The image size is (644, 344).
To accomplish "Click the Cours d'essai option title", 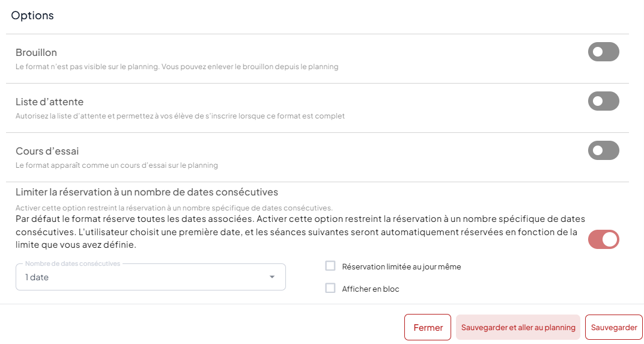I will pyautogui.click(x=47, y=151).
